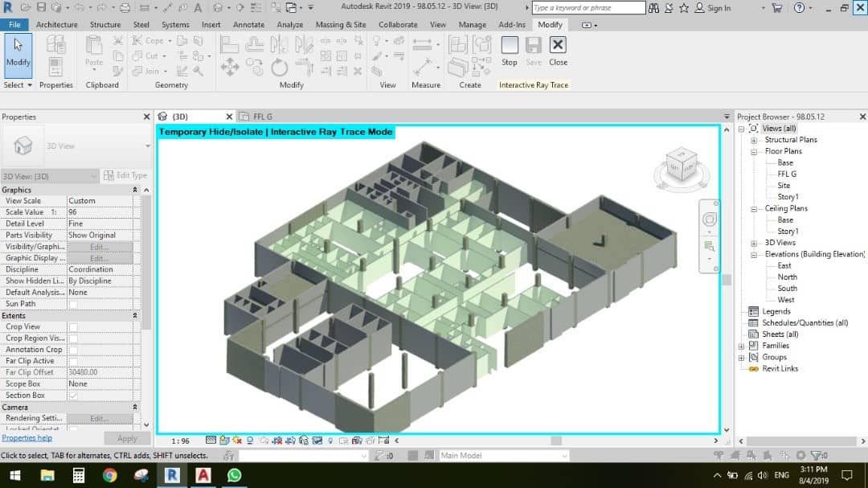This screenshot has height=488, width=868.
Task: Open the Architecture ribbon tab
Action: click(x=57, y=25)
